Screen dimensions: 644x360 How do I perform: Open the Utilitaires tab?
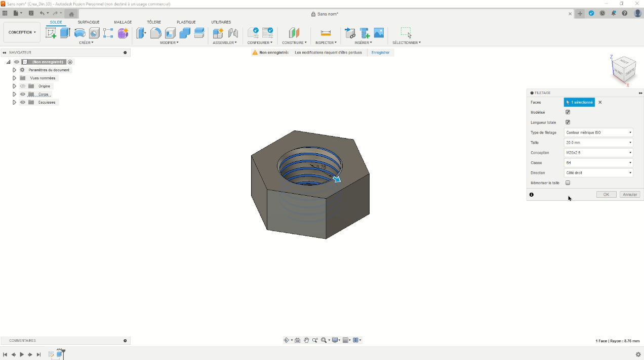click(x=221, y=22)
